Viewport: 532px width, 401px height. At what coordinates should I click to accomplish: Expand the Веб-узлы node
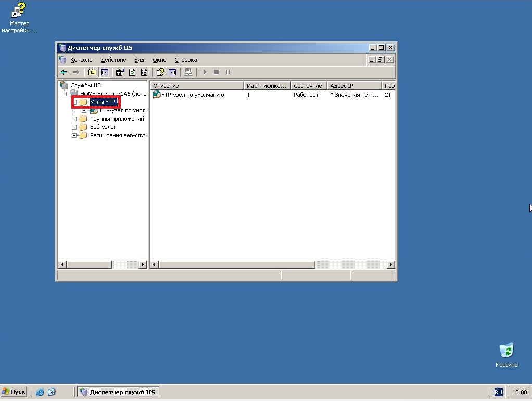[74, 127]
